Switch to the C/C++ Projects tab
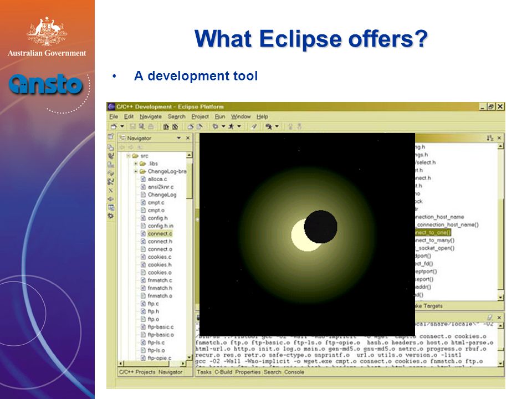This screenshot has width=532, height=399. pos(137,372)
